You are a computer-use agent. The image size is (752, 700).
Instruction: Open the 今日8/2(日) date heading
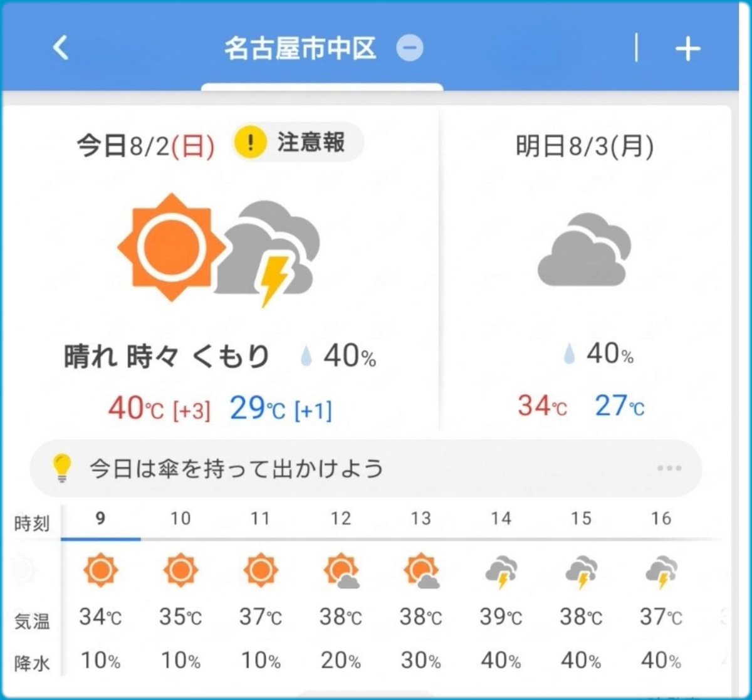[x=145, y=147]
